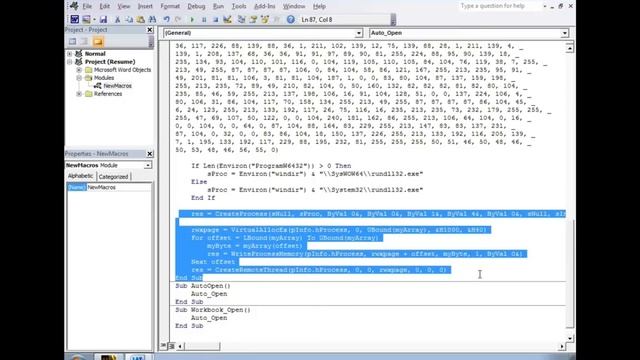640x360 pixels.
Task: Open the File menu
Action: tap(87, 6)
